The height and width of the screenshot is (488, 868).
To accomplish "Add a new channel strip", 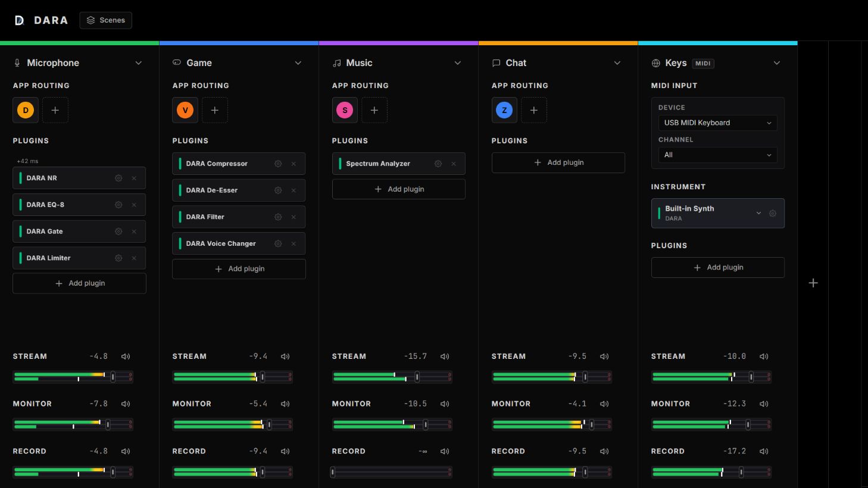I will (813, 283).
